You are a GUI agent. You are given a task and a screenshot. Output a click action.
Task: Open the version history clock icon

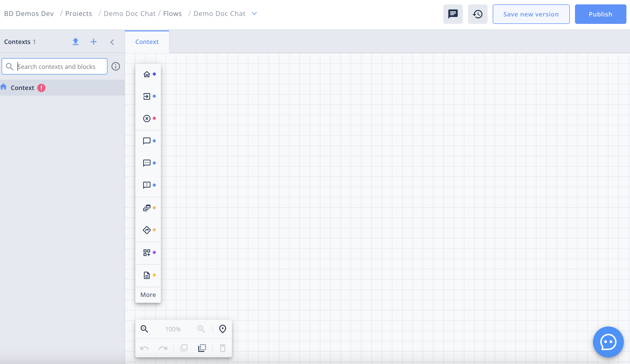(478, 14)
